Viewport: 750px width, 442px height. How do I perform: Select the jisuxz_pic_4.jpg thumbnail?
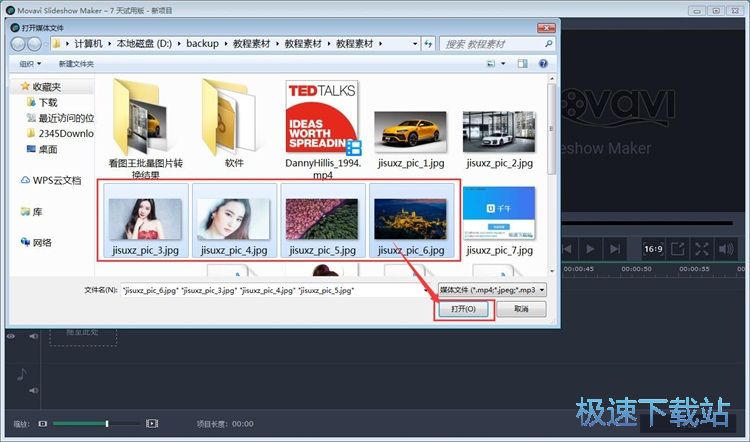point(234,221)
